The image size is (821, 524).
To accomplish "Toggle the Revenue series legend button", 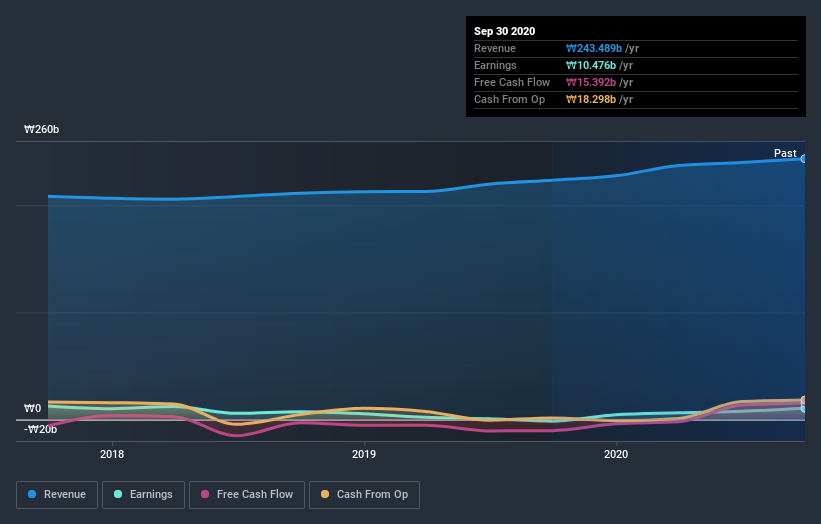I will 57,495.
